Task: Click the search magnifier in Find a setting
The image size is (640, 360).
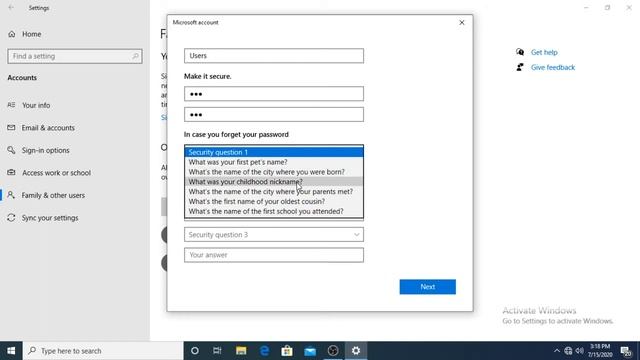Action: (x=135, y=56)
